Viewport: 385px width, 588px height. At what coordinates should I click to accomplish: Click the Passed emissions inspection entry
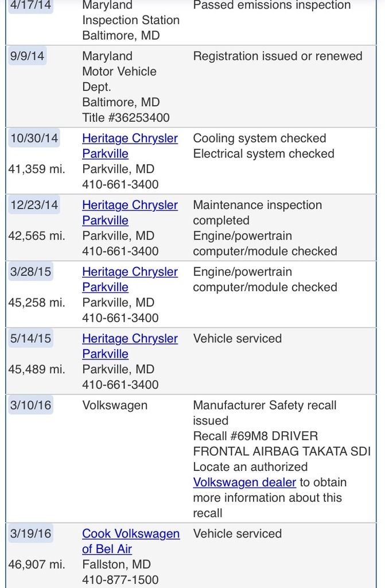(272, 6)
